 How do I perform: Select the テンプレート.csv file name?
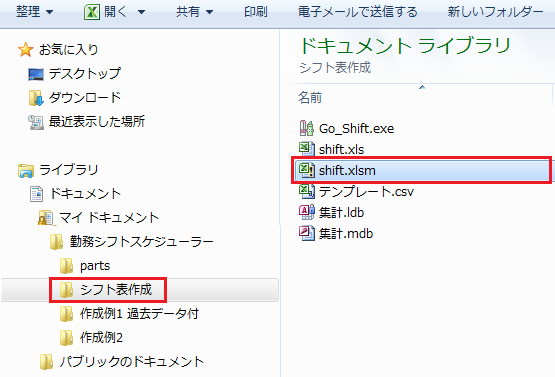[x=366, y=192]
